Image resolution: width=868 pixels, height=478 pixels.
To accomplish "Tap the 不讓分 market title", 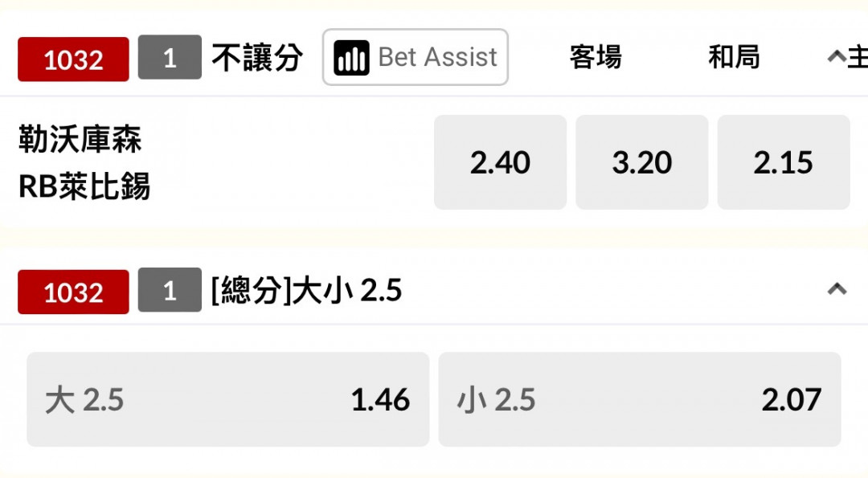I will (x=257, y=58).
